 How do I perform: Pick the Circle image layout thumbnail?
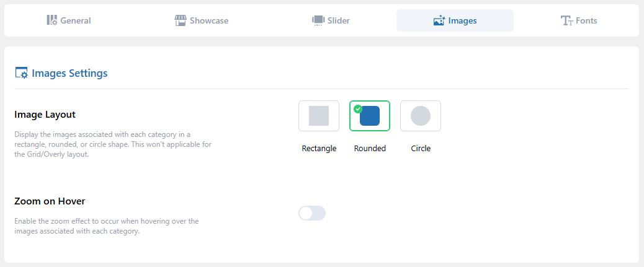421,116
